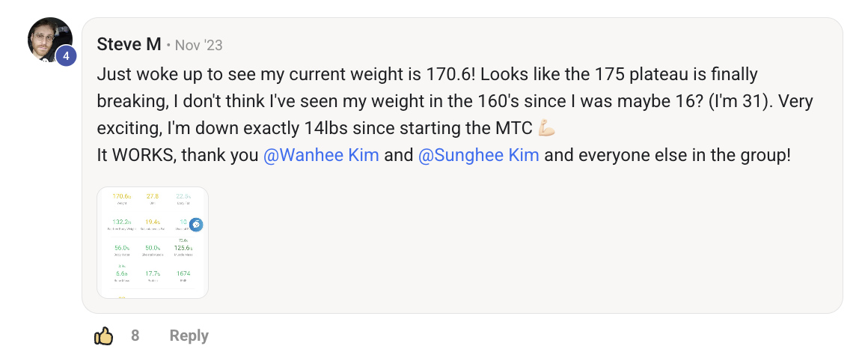The image size is (868, 355).
Task: View the like count of 8
Action: tap(135, 336)
